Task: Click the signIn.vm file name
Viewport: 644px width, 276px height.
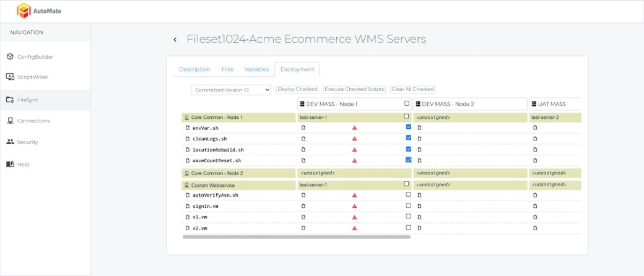Action: 206,206
